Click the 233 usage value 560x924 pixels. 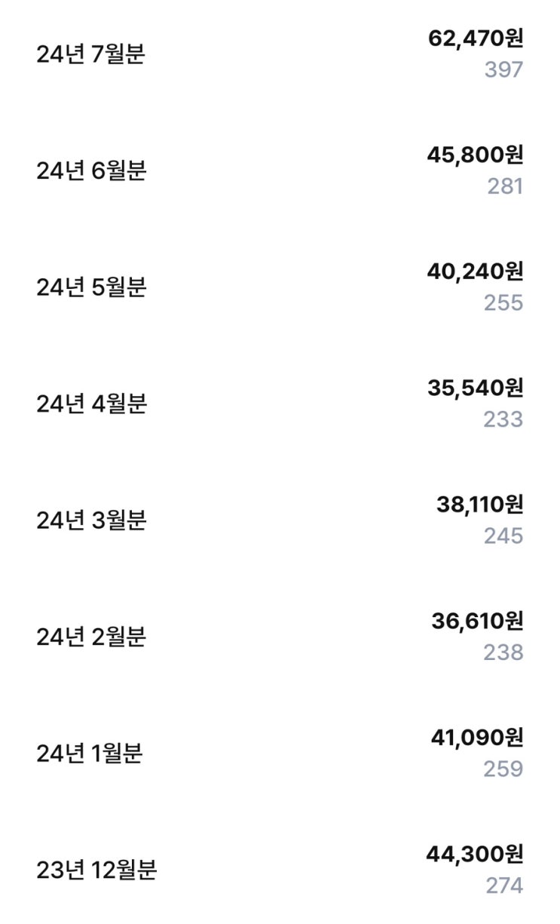(x=503, y=419)
